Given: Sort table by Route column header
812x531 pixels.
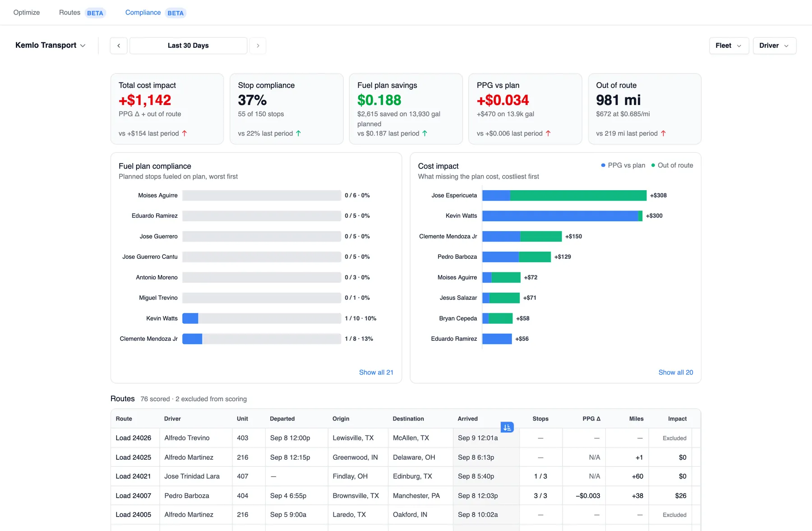Looking at the screenshot, I should [124, 419].
